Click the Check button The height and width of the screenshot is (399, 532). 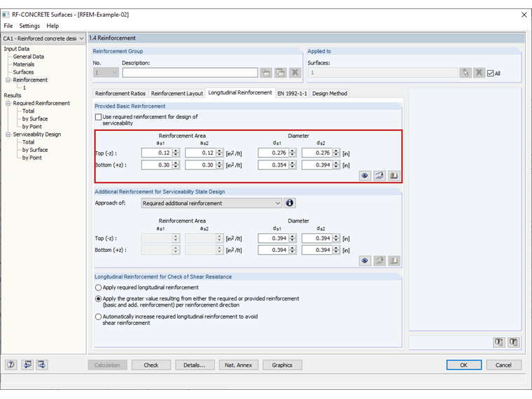coord(151,365)
